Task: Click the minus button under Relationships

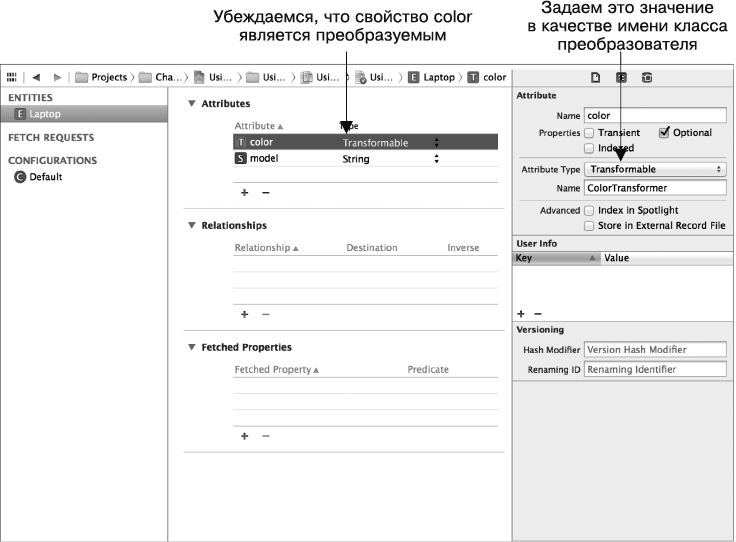Action: pos(265,314)
